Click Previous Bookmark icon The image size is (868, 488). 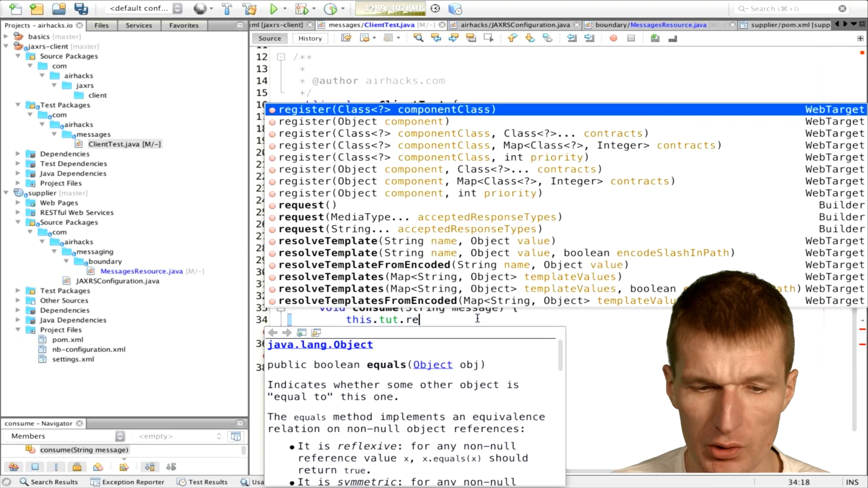coord(512,38)
